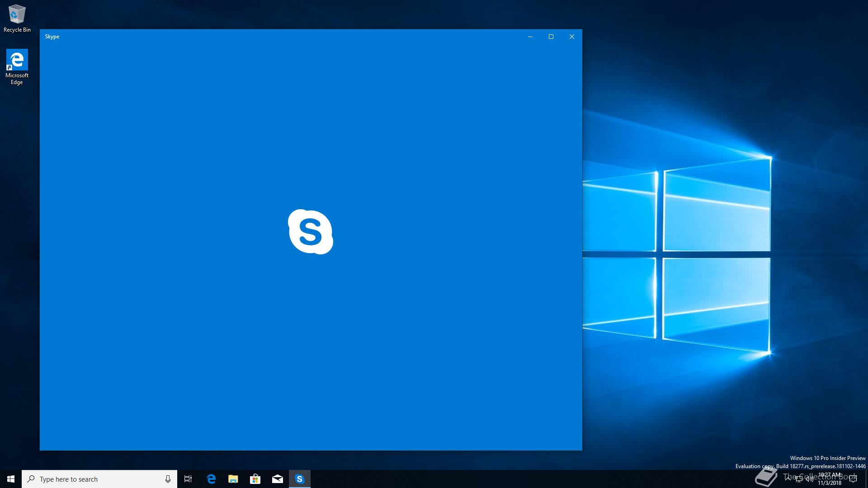The image size is (868, 488).
Task: Maximize the Skype window
Action: click(551, 37)
